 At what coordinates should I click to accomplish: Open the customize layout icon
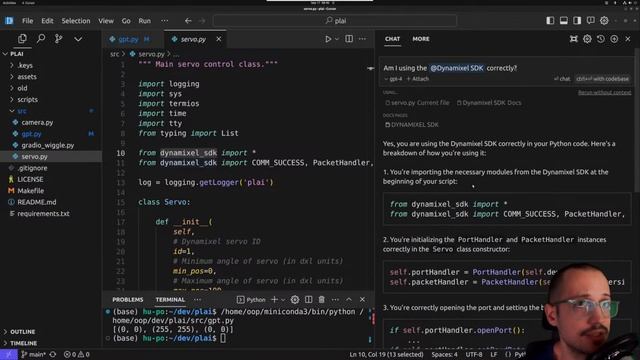pos(591,20)
